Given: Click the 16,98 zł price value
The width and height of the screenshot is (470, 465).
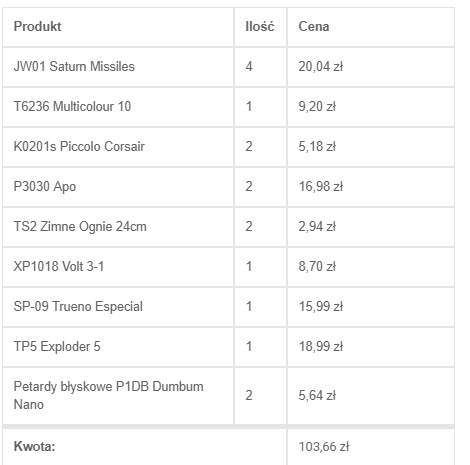Looking at the screenshot, I should 321,187.
